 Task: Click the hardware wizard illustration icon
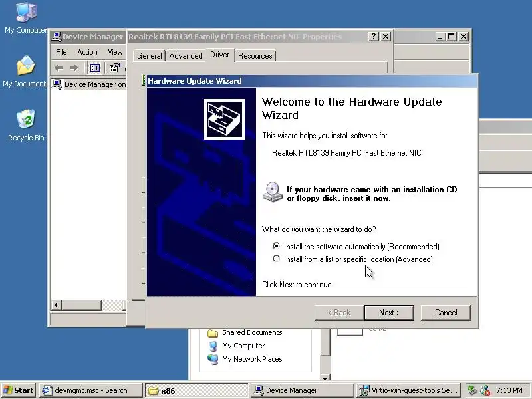[224, 119]
